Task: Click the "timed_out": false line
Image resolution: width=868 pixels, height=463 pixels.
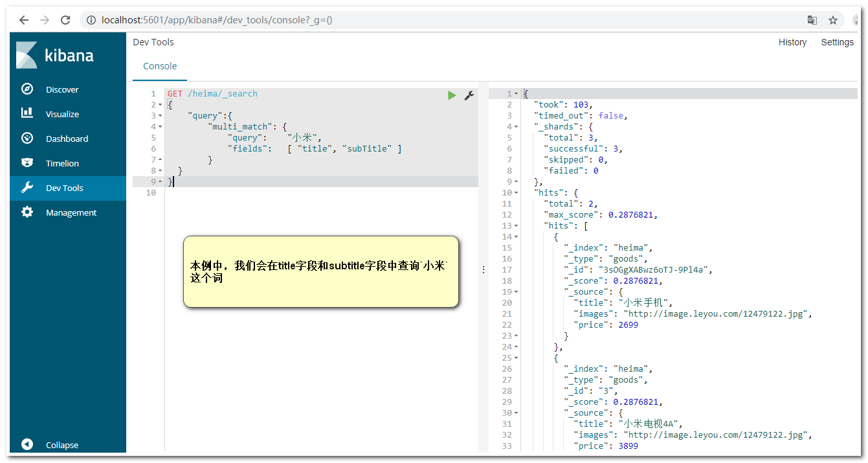Action: pos(581,116)
